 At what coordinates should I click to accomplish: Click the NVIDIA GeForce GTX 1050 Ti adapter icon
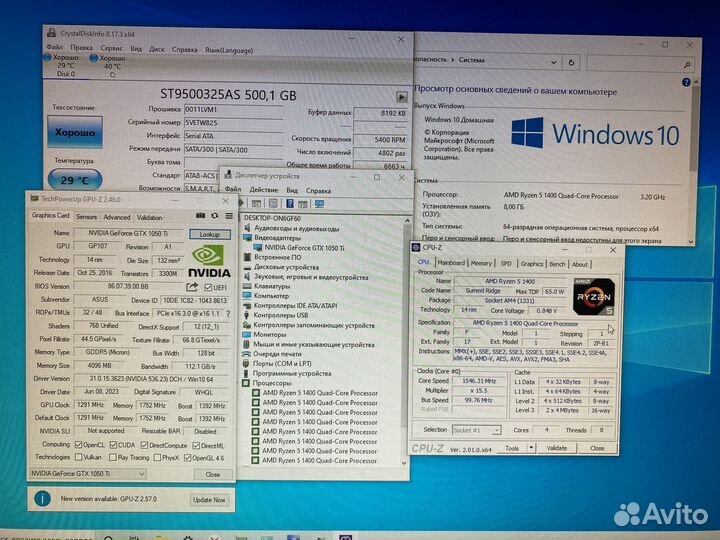click(258, 248)
